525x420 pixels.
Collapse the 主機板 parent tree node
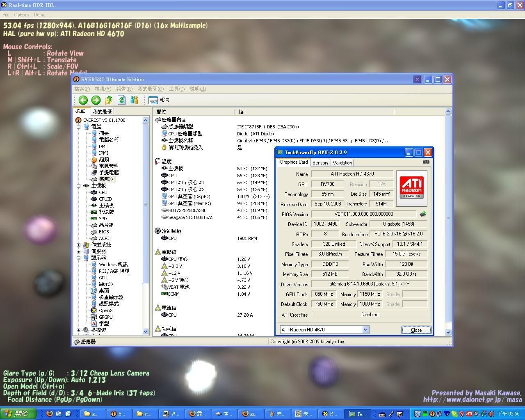[79, 186]
